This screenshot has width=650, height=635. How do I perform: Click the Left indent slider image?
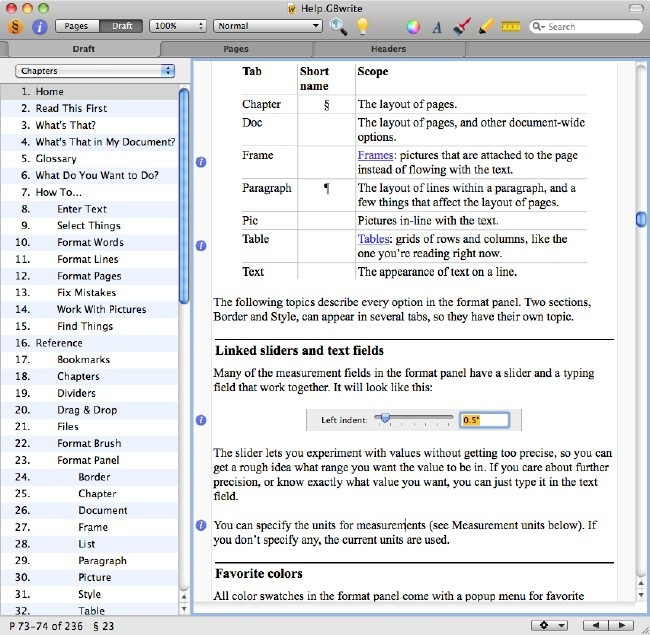coord(414,420)
